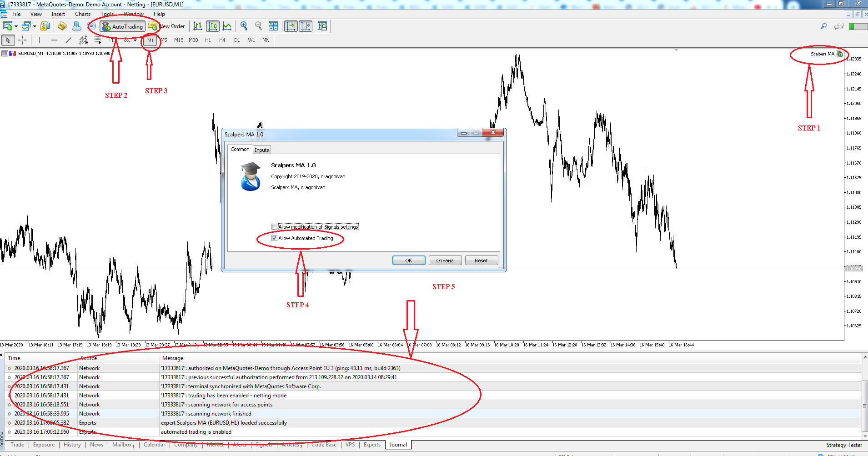Open the chat bubbles icon

839,26
